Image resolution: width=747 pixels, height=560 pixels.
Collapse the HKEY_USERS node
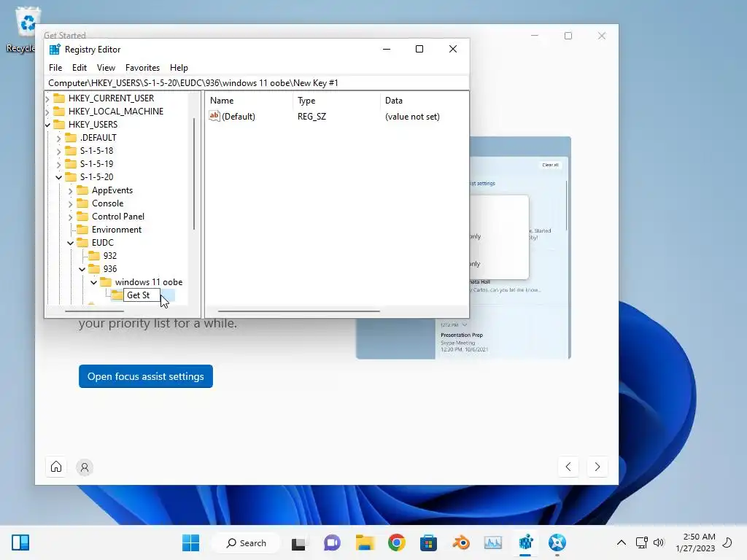(47, 125)
